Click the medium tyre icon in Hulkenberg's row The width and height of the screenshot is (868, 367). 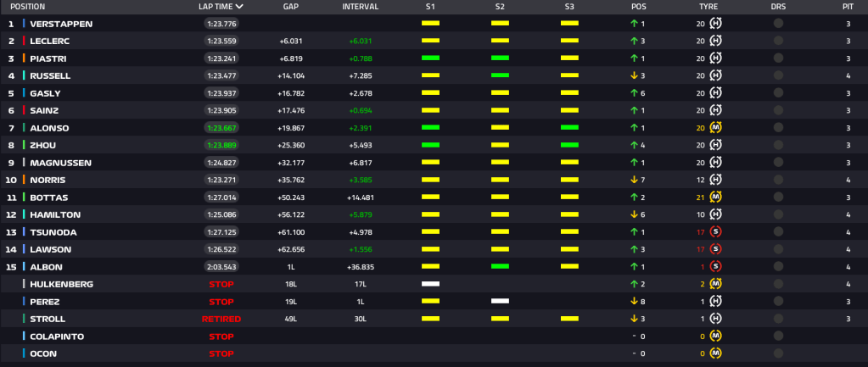715,284
